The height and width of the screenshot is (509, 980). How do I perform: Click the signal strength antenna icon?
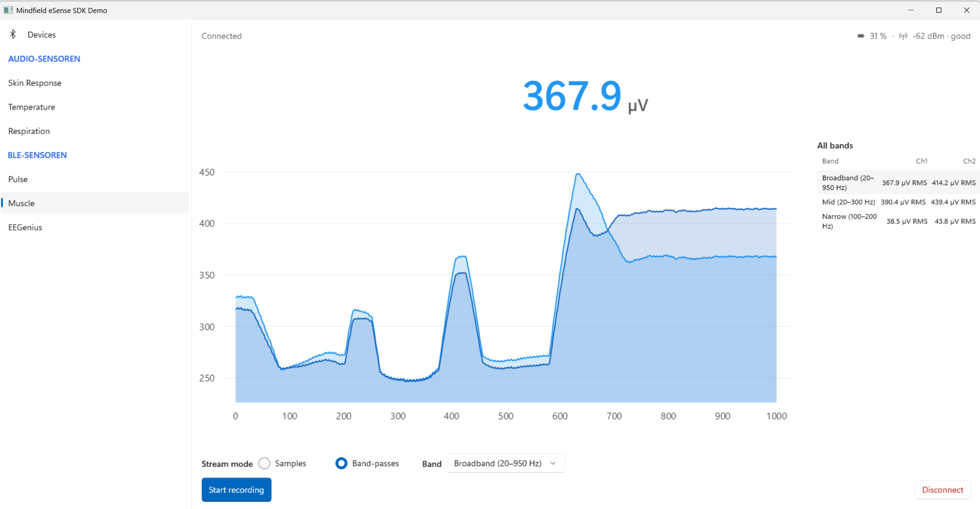pos(903,36)
